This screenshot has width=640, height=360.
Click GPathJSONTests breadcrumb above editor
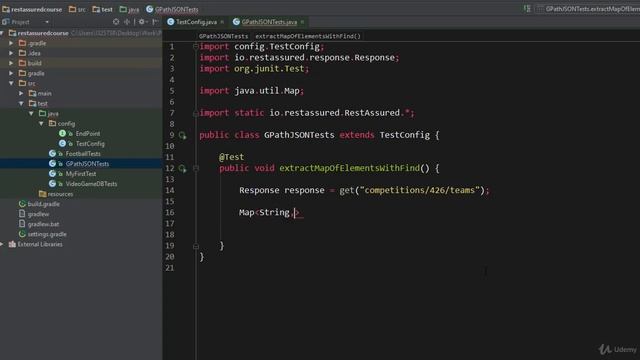pyautogui.click(x=223, y=36)
